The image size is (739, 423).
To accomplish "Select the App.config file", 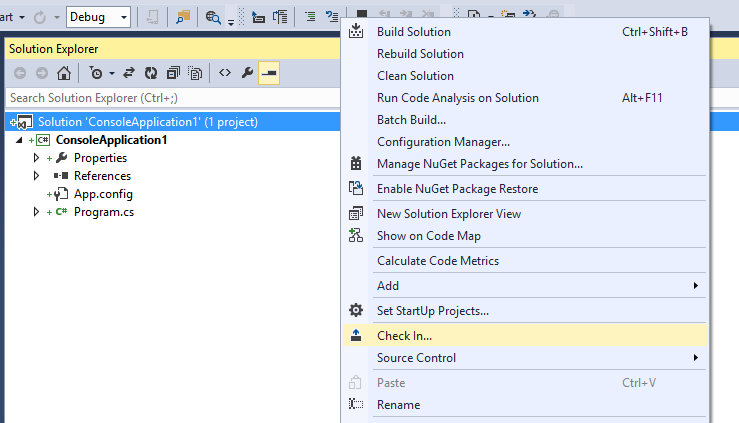I will [103, 194].
